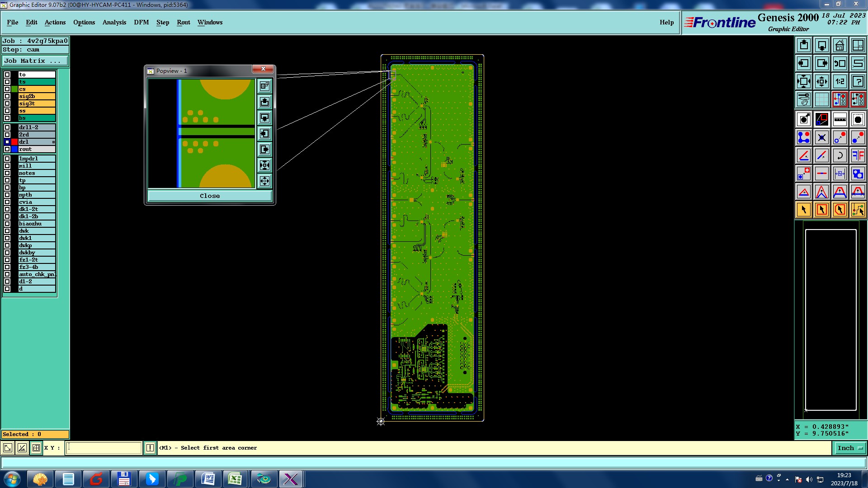Click the X Y coordinate input field
This screenshot has height=488, width=868.
tap(104, 448)
